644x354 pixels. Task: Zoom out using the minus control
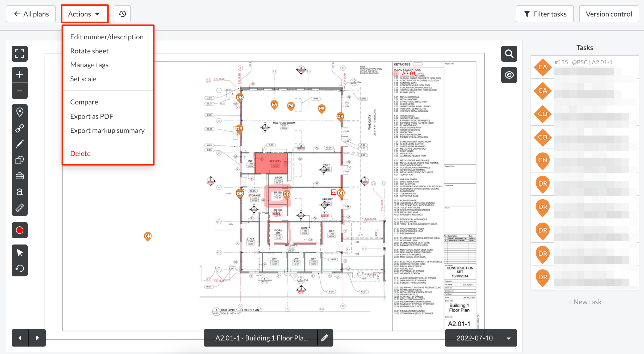(19, 91)
